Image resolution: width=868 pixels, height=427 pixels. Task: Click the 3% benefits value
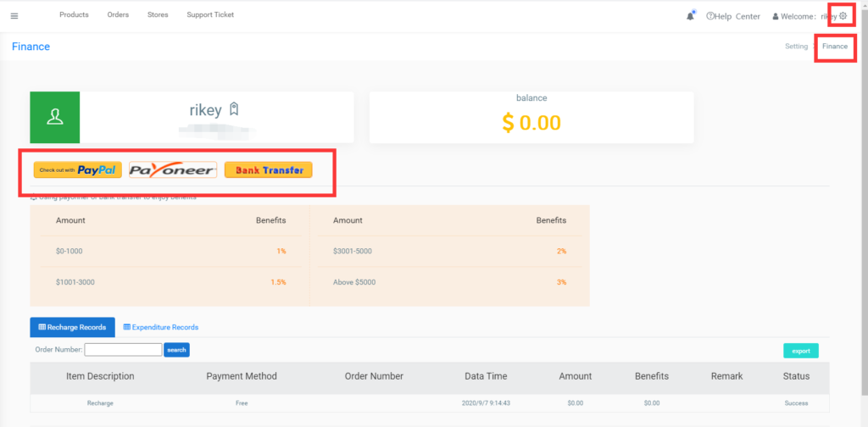[561, 282]
